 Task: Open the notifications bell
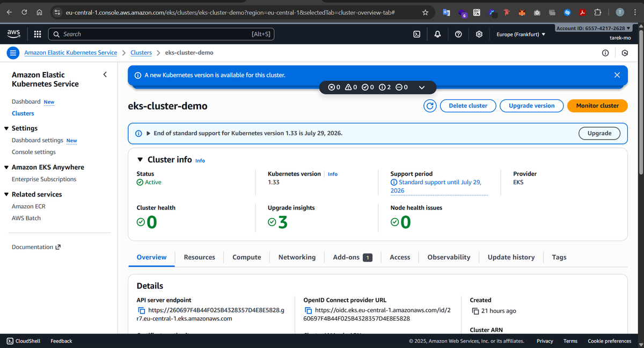pyautogui.click(x=437, y=34)
